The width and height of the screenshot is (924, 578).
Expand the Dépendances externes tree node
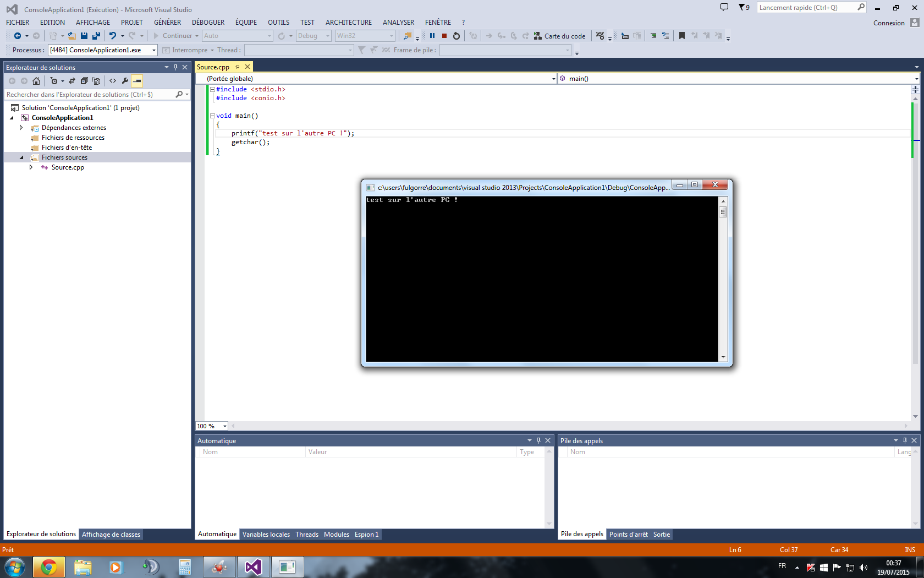click(x=21, y=128)
